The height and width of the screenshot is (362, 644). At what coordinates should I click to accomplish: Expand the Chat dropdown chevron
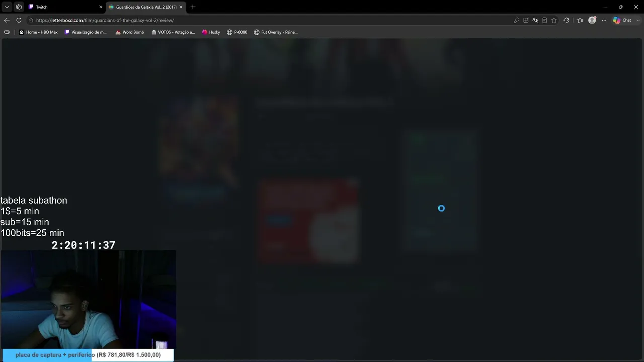pyautogui.click(x=637, y=20)
